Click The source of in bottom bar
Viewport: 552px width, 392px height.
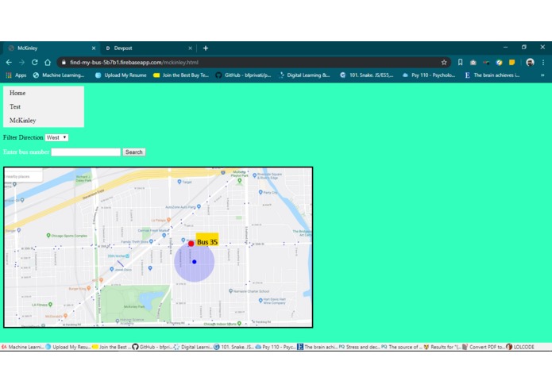(402, 347)
